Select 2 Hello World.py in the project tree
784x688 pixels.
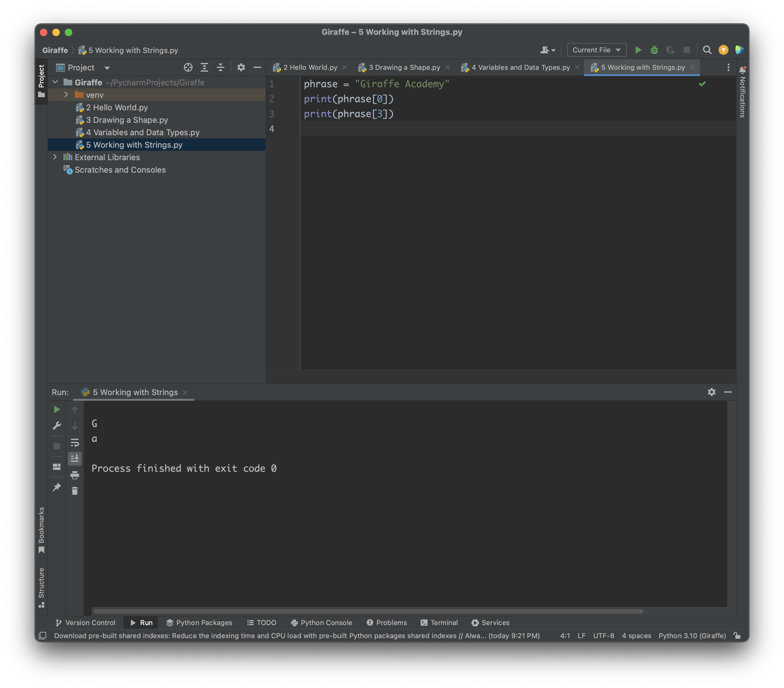click(117, 107)
